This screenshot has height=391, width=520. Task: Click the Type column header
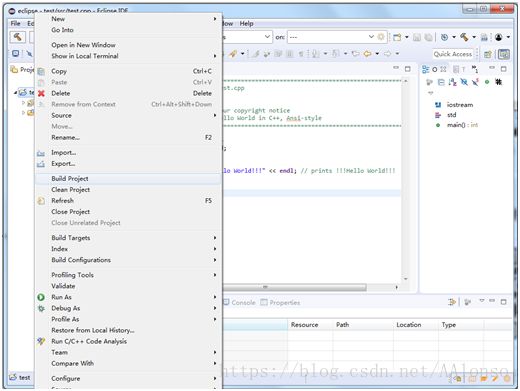[461, 325]
